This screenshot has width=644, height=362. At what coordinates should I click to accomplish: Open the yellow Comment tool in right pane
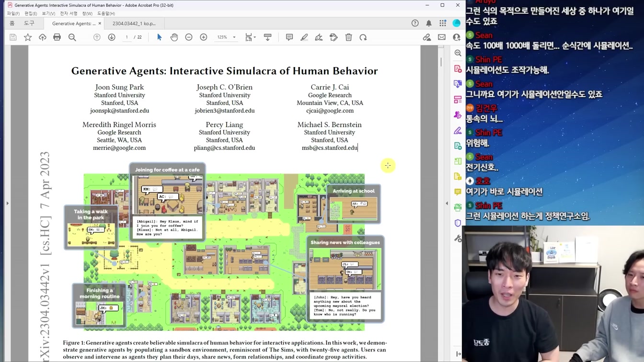point(458,192)
